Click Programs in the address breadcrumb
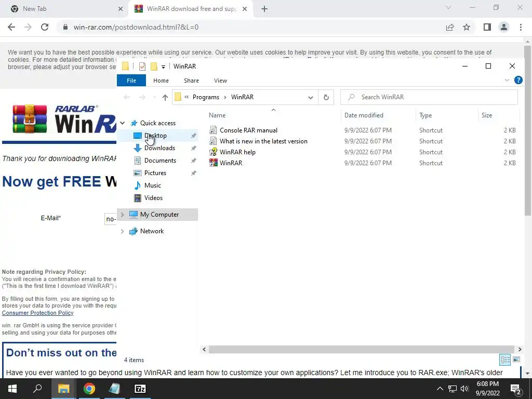This screenshot has height=399, width=532. point(206,97)
